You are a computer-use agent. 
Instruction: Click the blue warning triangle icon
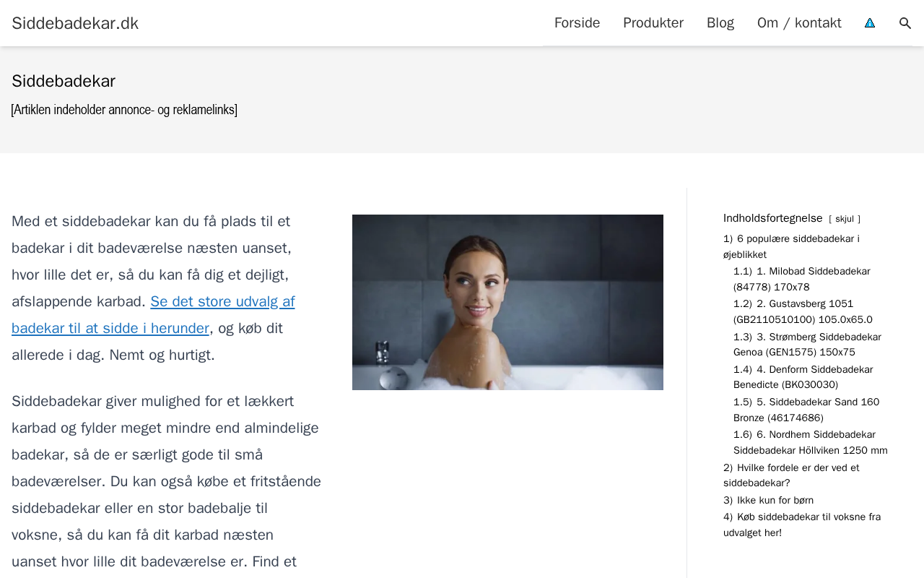(x=870, y=23)
